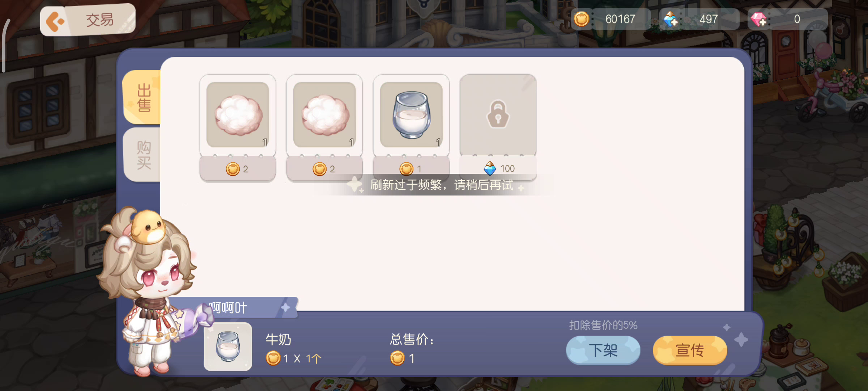The width and height of the screenshot is (868, 391).
Task: Click the gold coin currency icon
Action: [x=582, y=19]
